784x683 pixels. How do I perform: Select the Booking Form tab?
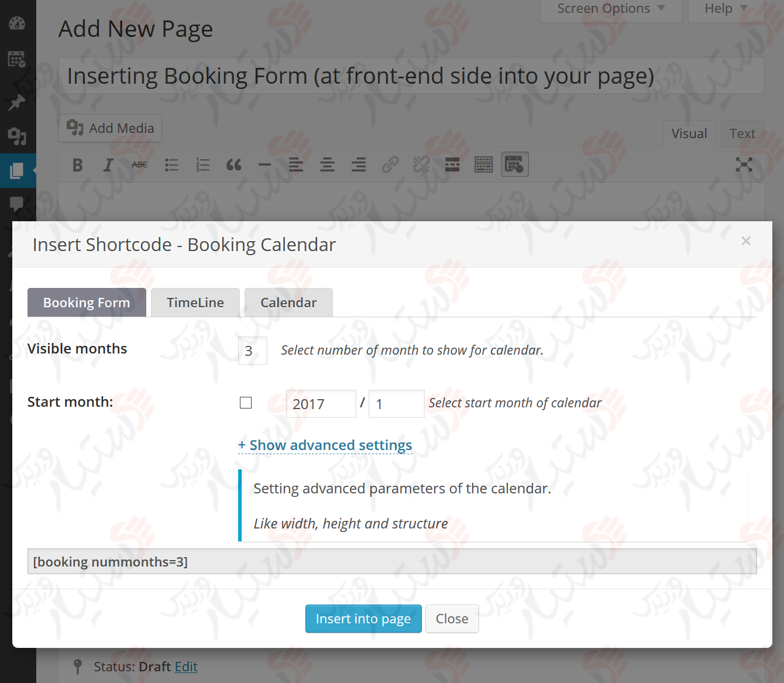click(87, 303)
